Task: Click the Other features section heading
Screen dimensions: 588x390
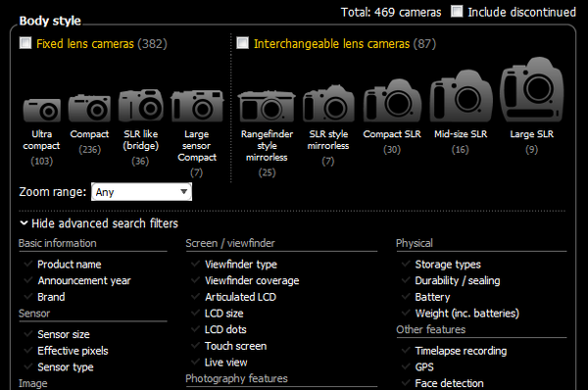Action: click(x=431, y=329)
